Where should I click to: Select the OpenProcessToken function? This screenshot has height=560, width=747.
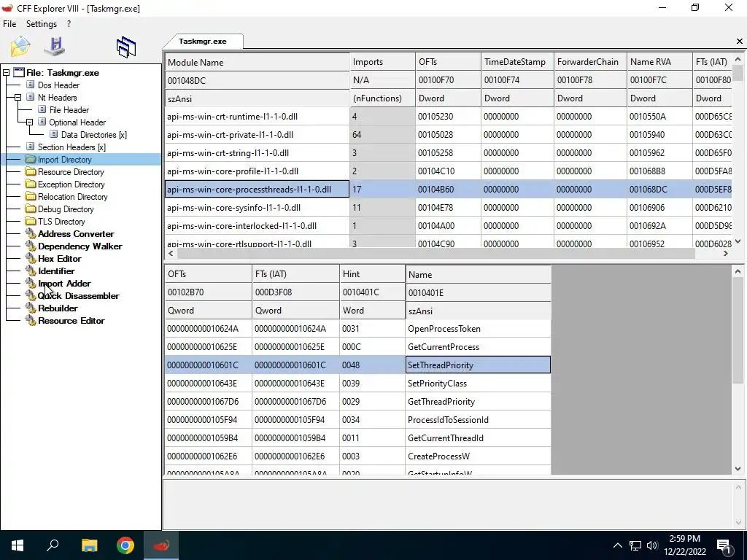[478, 329]
